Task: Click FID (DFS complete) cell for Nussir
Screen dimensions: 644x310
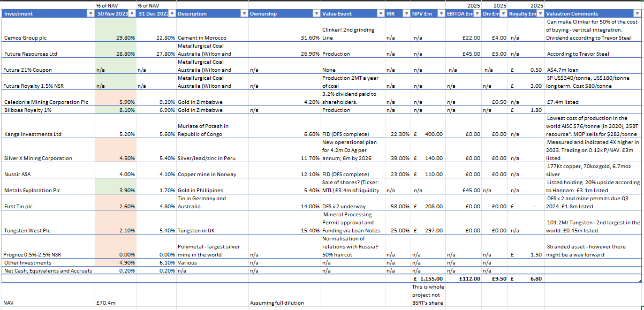Action: tap(353, 170)
